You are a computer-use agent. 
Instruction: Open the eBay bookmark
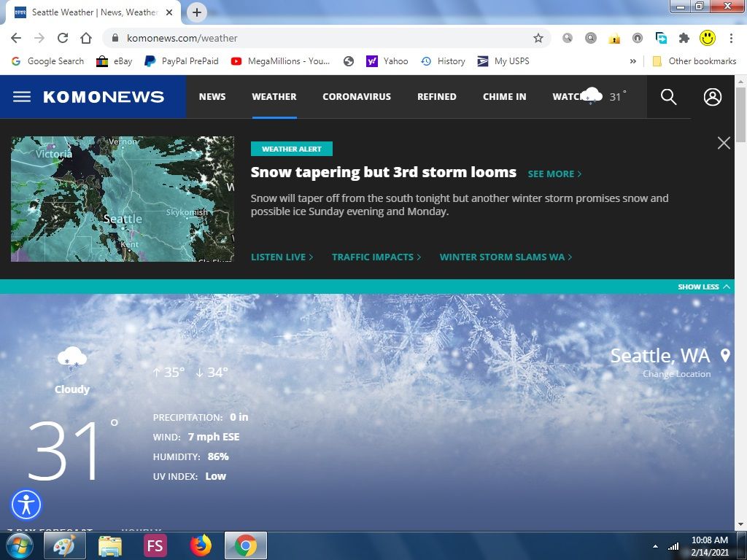(x=115, y=61)
